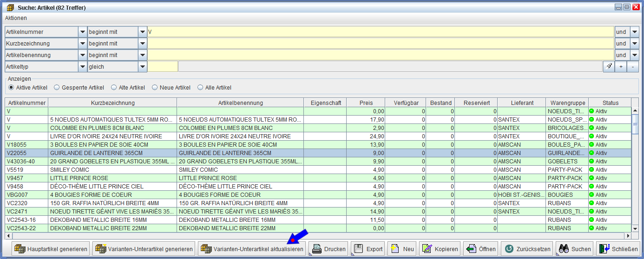The image size is (644, 259).
Task: Choose the Alle Artikel option
Action: (x=201, y=87)
